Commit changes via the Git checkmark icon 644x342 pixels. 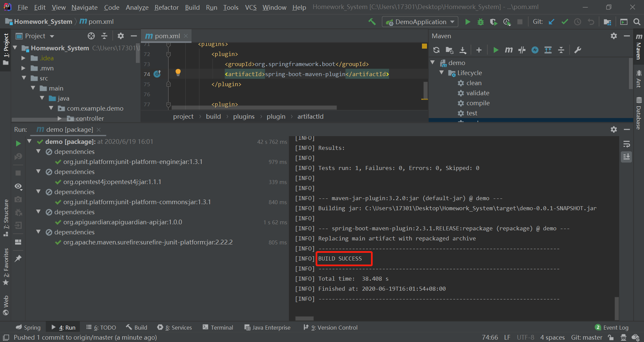point(565,21)
